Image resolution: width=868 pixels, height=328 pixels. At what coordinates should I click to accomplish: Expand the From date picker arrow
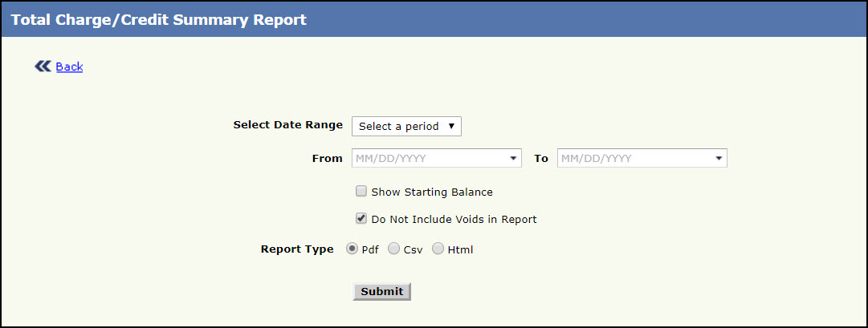[x=514, y=159]
